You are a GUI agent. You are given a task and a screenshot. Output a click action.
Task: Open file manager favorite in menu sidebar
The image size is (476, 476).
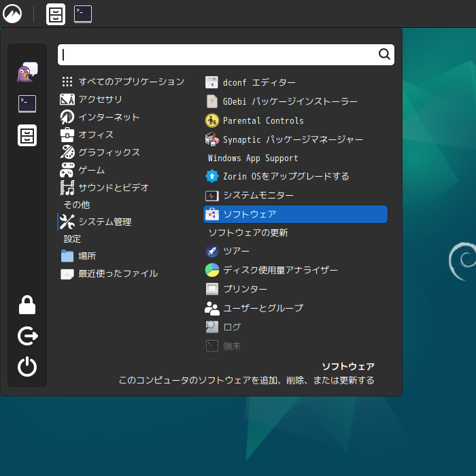click(27, 135)
